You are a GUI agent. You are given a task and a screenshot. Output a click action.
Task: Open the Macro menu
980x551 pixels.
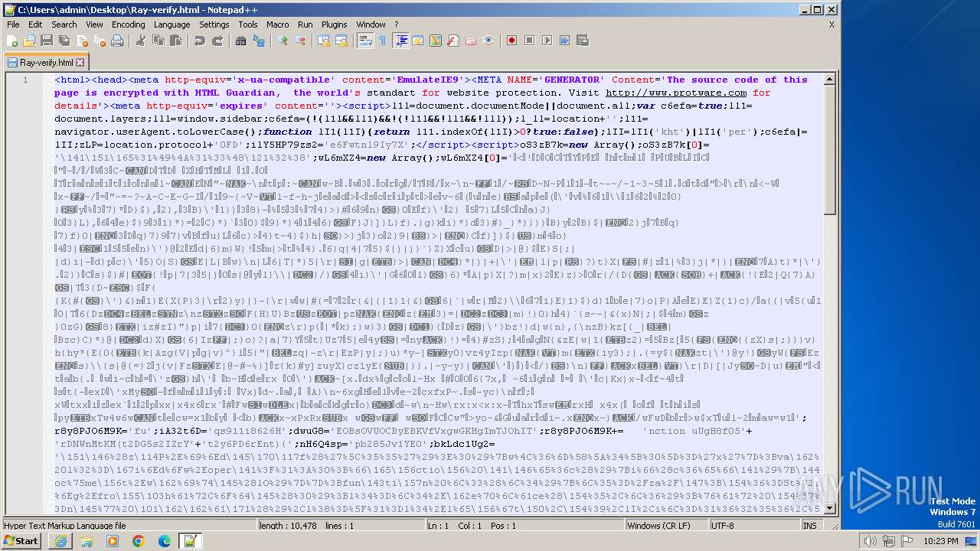pyautogui.click(x=278, y=24)
